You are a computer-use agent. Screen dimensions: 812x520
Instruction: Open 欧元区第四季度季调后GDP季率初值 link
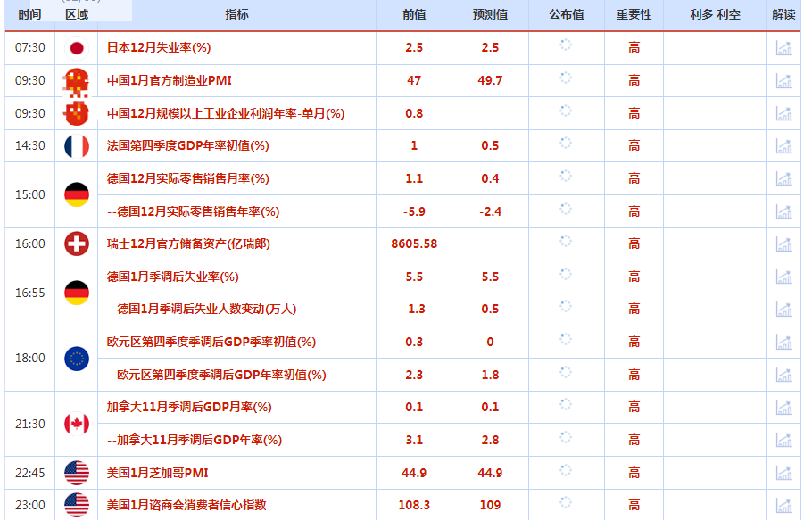(x=211, y=342)
